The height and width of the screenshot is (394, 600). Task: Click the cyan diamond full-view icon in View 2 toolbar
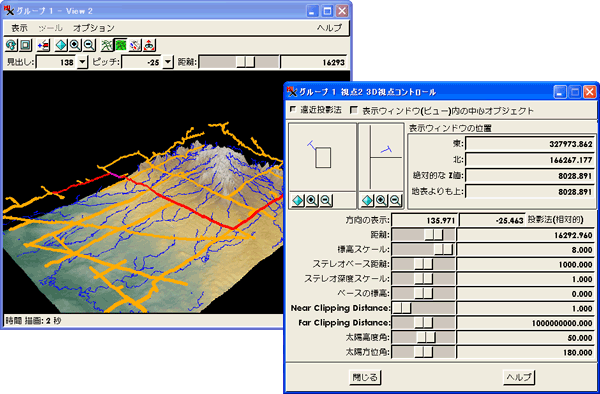61,46
